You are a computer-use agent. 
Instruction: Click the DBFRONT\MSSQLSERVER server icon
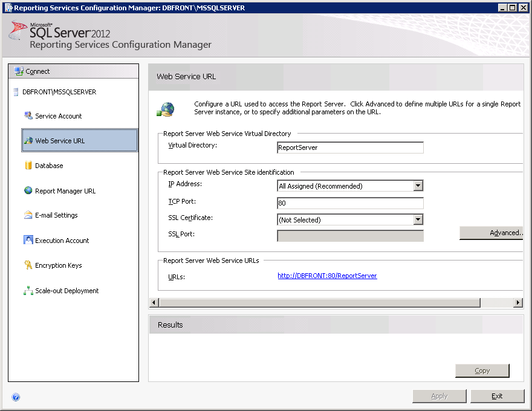[x=16, y=92]
